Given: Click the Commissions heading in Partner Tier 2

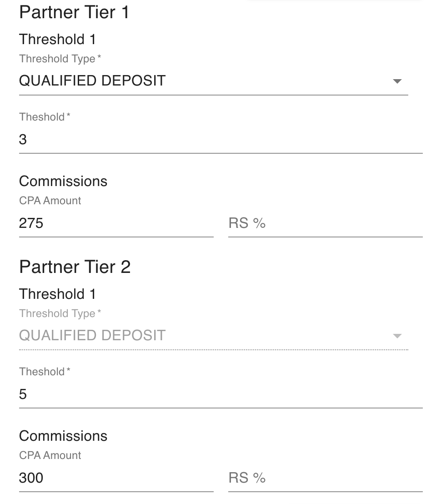Looking at the screenshot, I should point(63,436).
